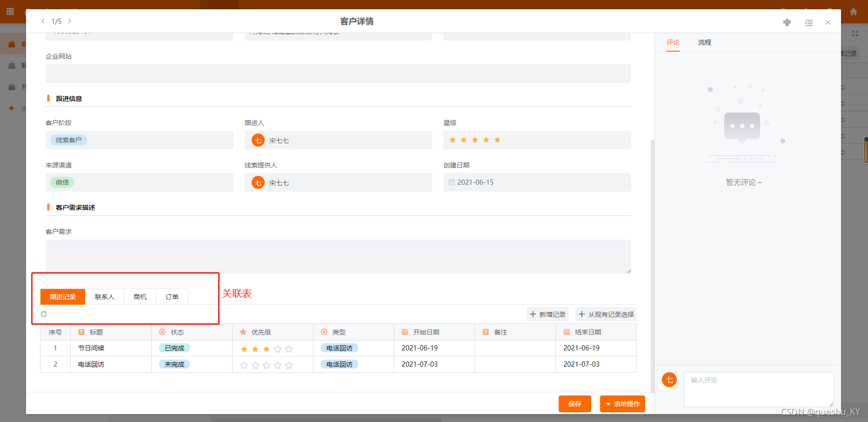Click the apps grid icon top left

9,11
